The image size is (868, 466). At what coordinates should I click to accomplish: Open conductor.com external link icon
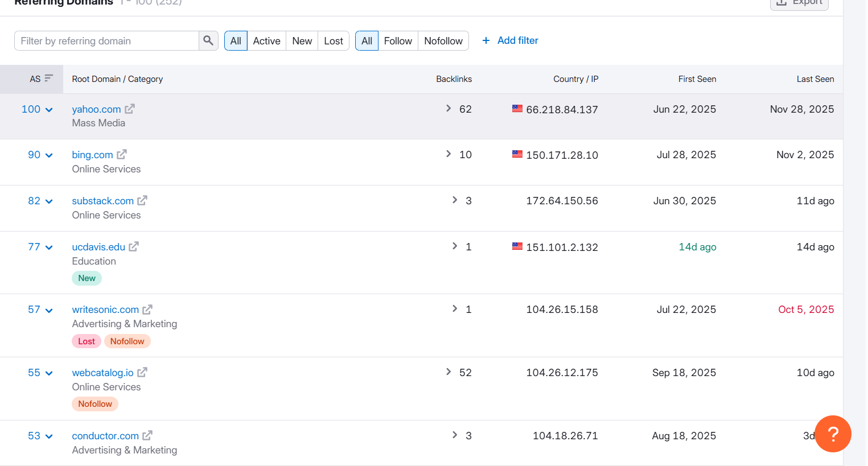click(x=147, y=435)
